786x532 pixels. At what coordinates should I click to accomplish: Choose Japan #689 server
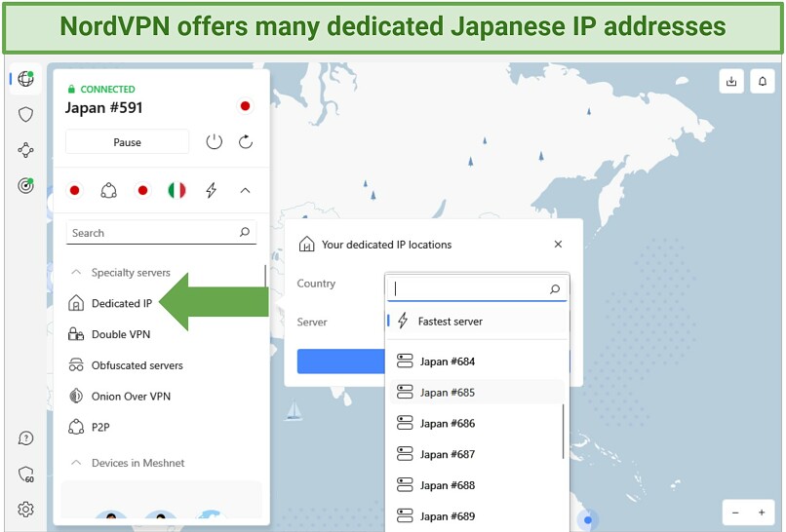[x=477, y=516]
